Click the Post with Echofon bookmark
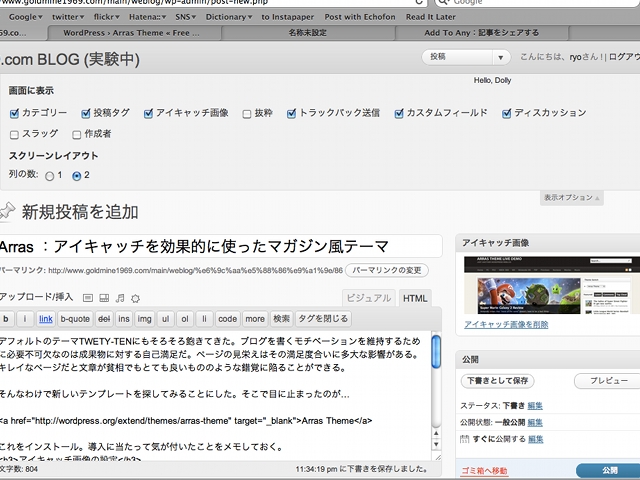Viewport: 640px width, 480px height. [360, 17]
